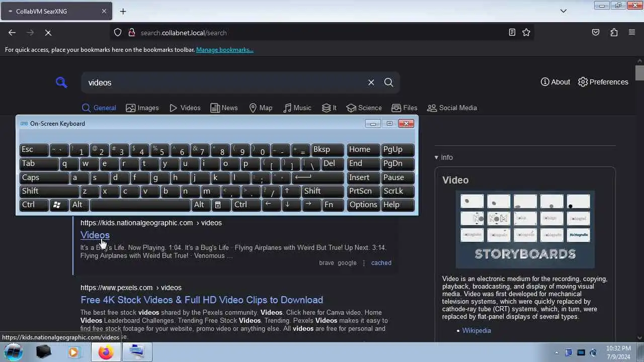
Task: Open Firefox hamburger application menu
Action: point(632,33)
